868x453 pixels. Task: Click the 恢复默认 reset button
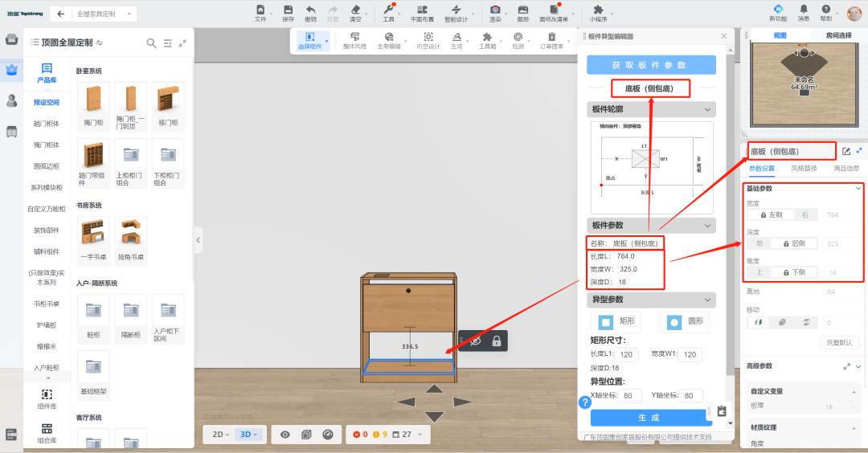point(839,342)
